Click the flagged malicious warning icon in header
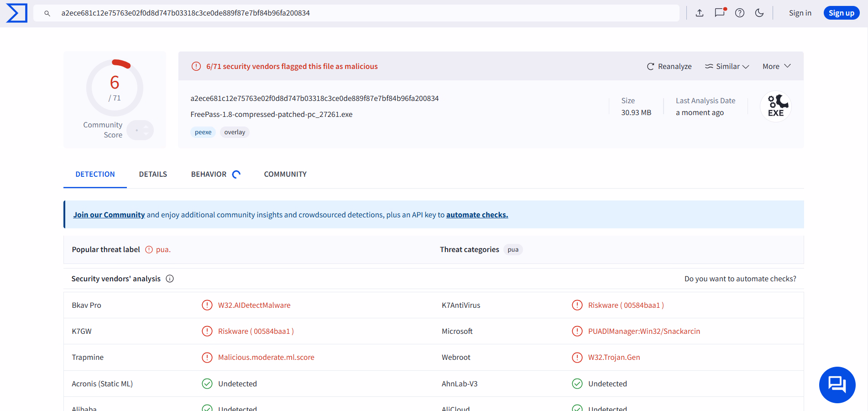 (x=196, y=66)
